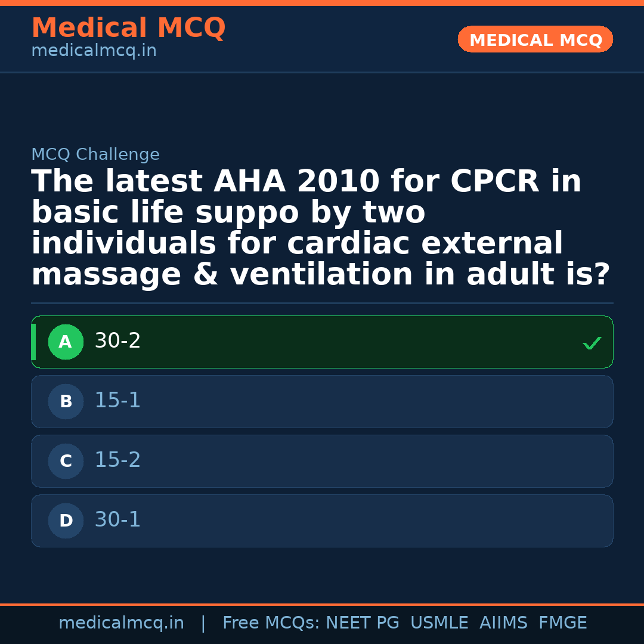Select answer text 15-1
This screenshot has height=644, width=644.
[117, 401]
